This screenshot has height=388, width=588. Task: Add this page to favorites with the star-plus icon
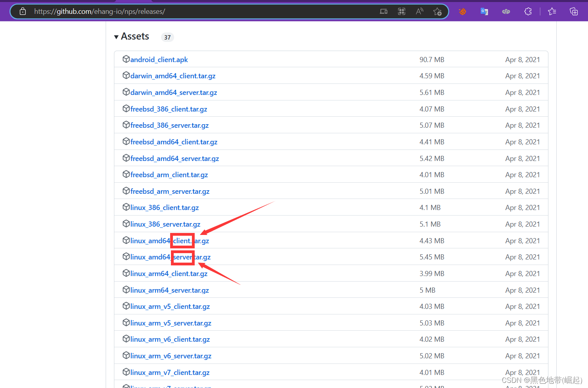pyautogui.click(x=437, y=11)
